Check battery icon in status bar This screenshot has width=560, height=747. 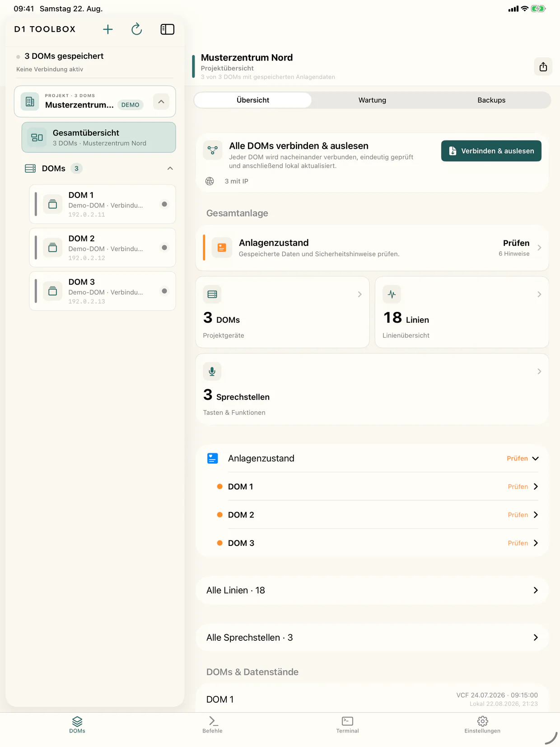pyautogui.click(x=538, y=9)
